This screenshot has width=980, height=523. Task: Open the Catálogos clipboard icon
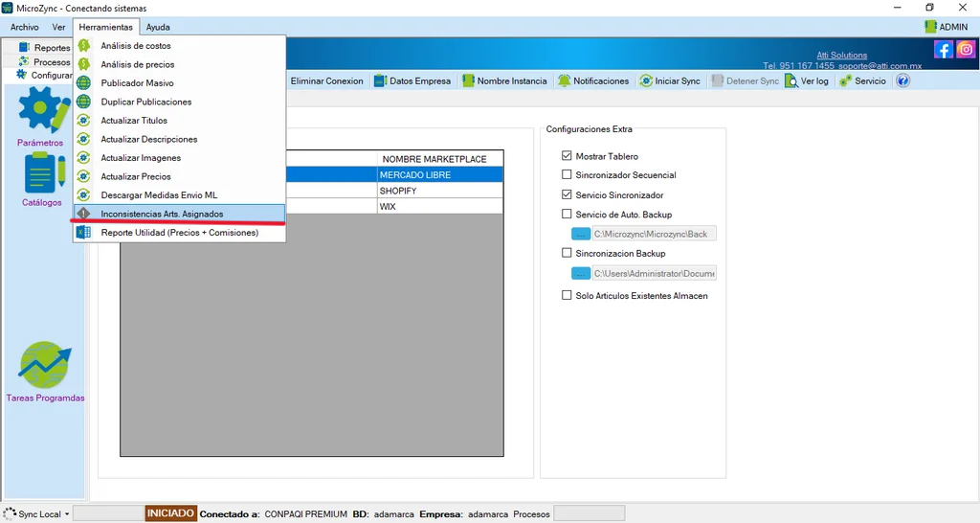tap(44, 173)
